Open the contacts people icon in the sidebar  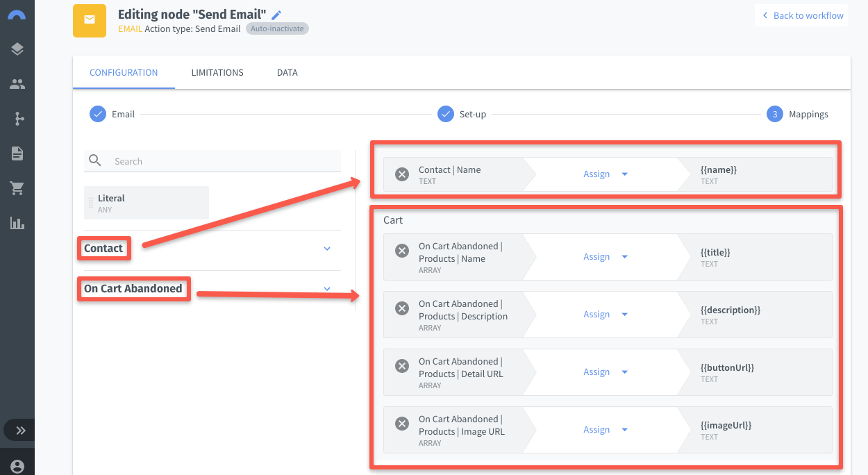(17, 84)
